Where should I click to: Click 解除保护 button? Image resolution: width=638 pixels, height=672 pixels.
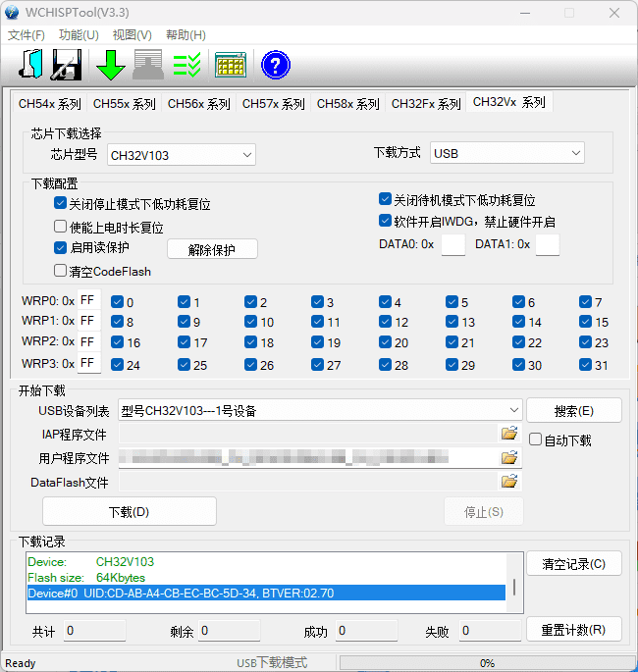tap(212, 249)
